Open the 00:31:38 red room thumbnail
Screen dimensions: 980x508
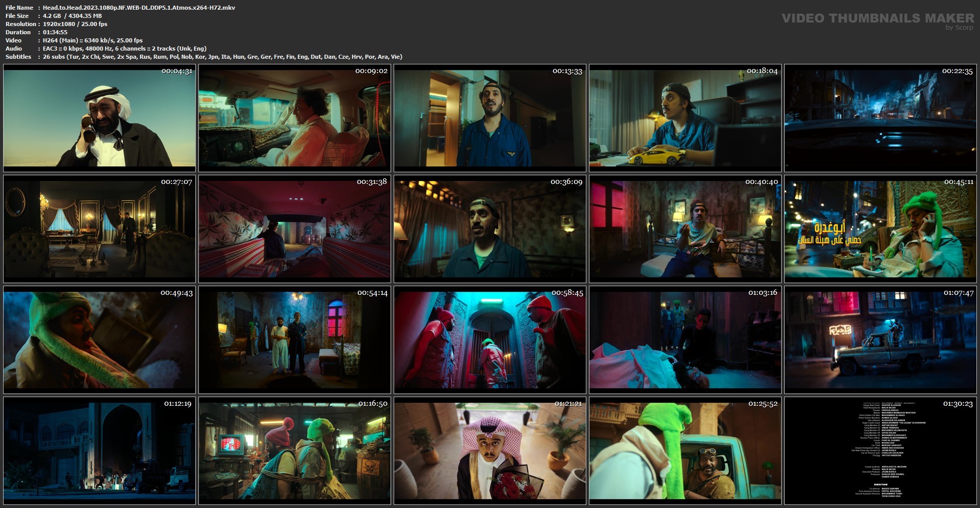point(294,229)
